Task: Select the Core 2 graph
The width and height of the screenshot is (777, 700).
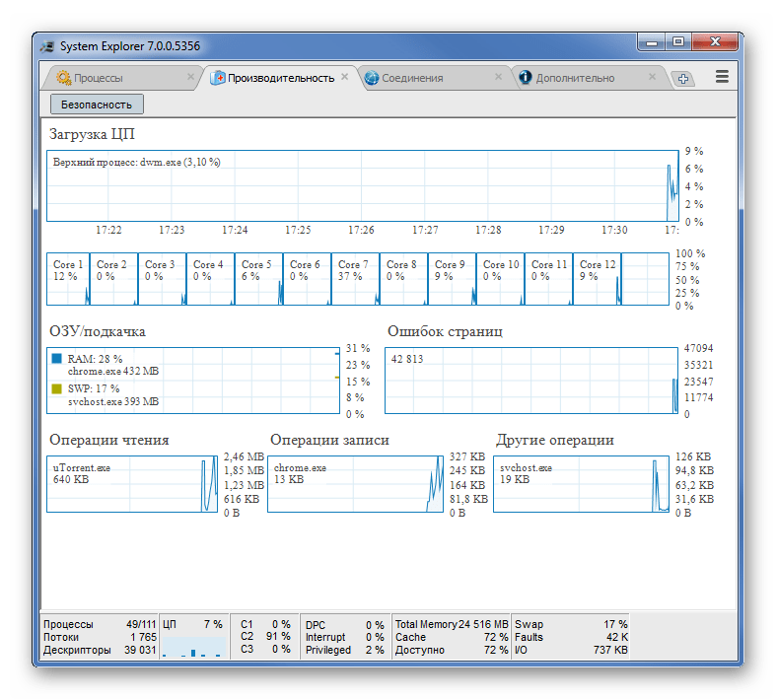Action: pyautogui.click(x=113, y=279)
